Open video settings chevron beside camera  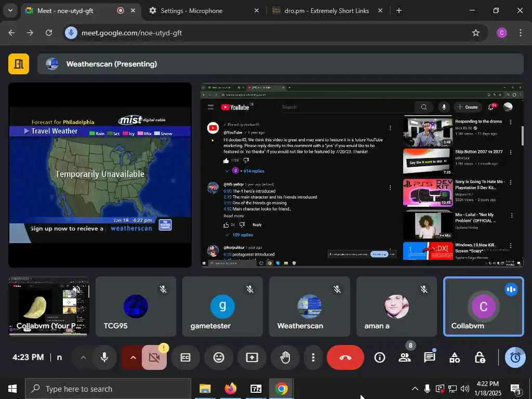(x=133, y=357)
